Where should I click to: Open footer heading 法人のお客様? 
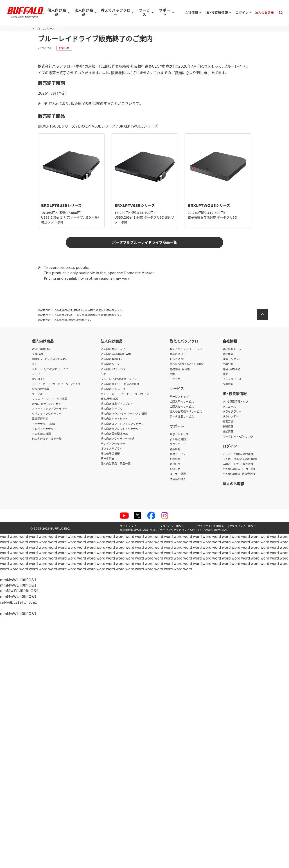233,484
